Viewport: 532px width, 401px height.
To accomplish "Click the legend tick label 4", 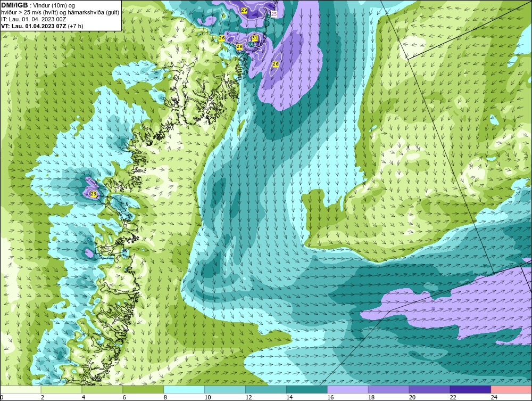I will pos(84,397).
